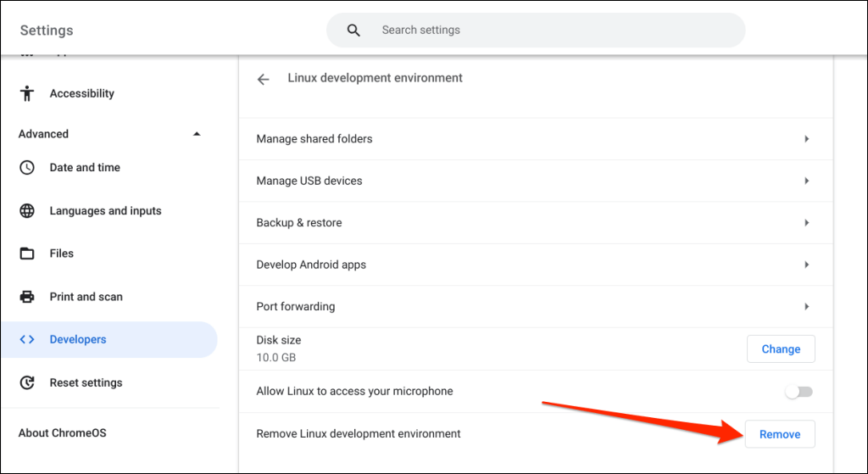Click the Reset settings icon

pos(27,382)
